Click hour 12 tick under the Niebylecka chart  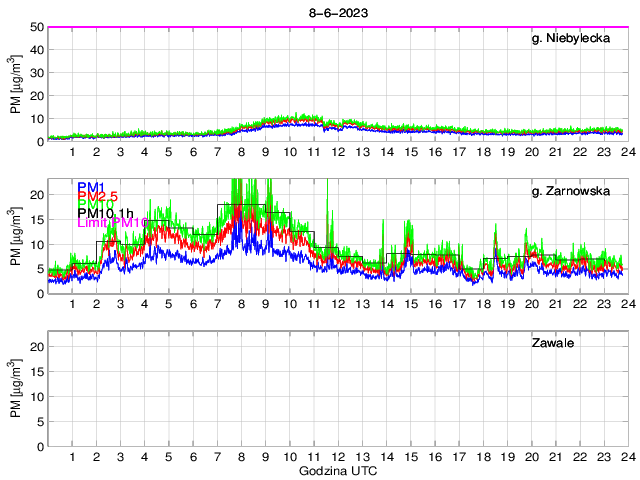tap(337, 152)
